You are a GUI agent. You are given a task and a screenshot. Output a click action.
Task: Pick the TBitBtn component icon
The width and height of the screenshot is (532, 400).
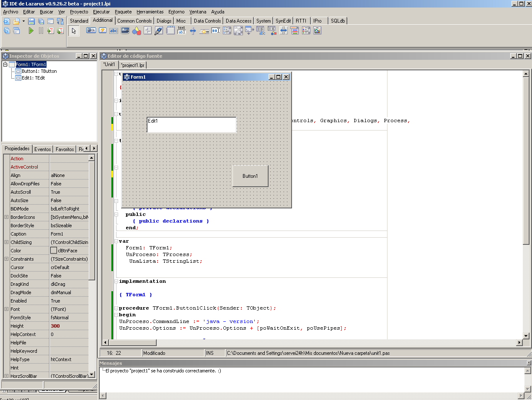click(91, 30)
